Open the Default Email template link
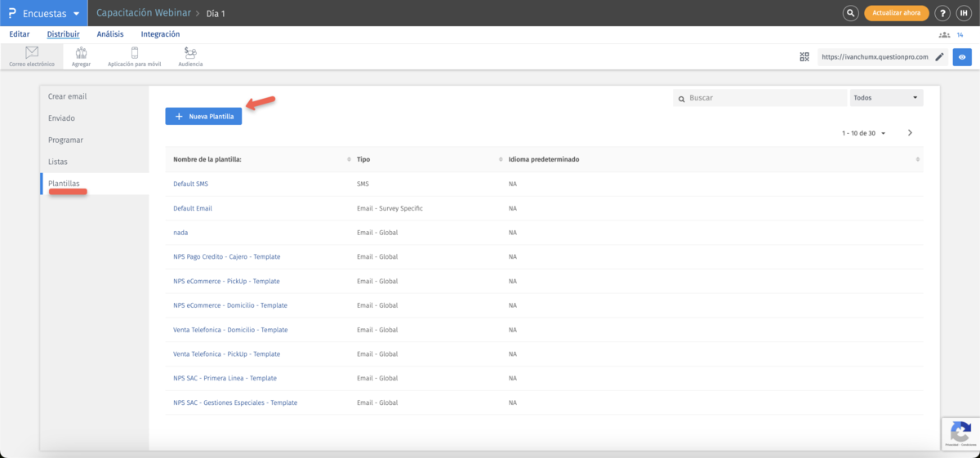The height and width of the screenshot is (458, 980). click(x=193, y=208)
